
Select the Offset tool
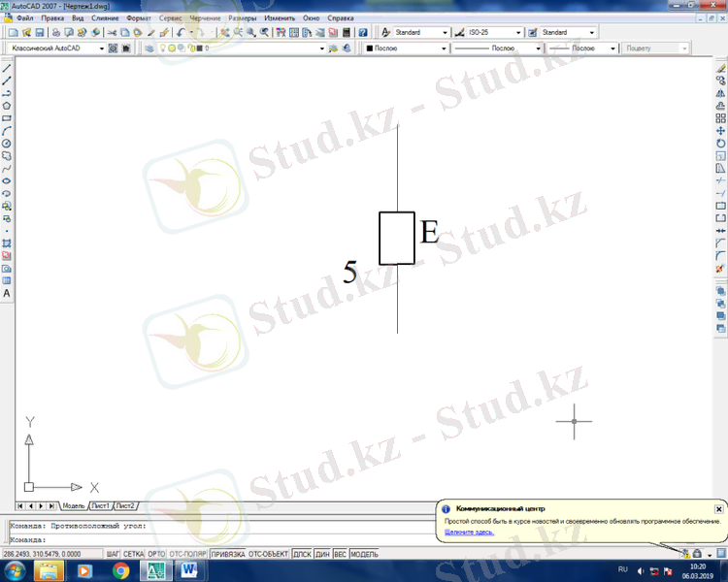point(720,106)
